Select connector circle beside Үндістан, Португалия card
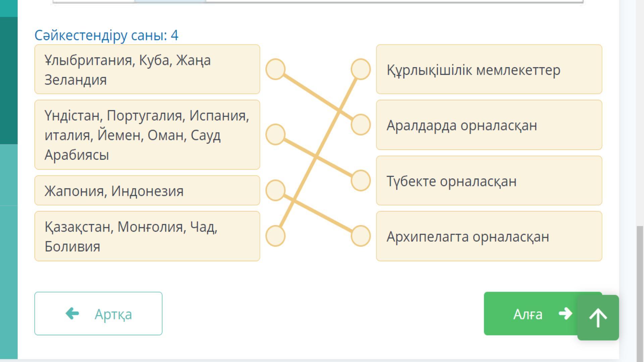This screenshot has height=362, width=644. [275, 134]
